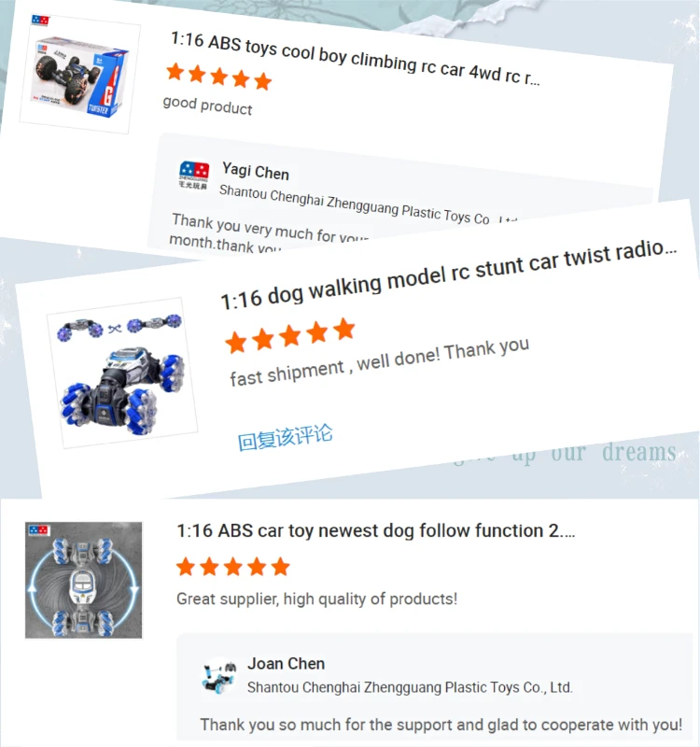This screenshot has height=747, width=700.
Task: Click the logo badge on dog follow thumbnail
Action: pyautogui.click(x=38, y=530)
